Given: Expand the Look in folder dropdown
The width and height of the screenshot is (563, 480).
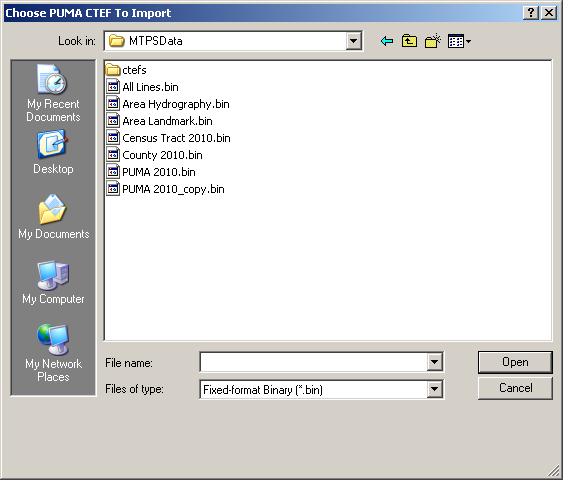Looking at the screenshot, I should click(353, 41).
